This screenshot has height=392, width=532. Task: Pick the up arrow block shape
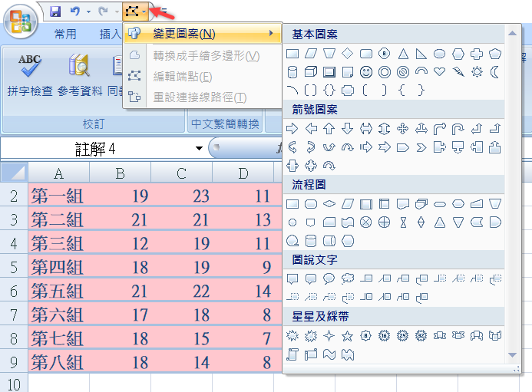coord(329,129)
